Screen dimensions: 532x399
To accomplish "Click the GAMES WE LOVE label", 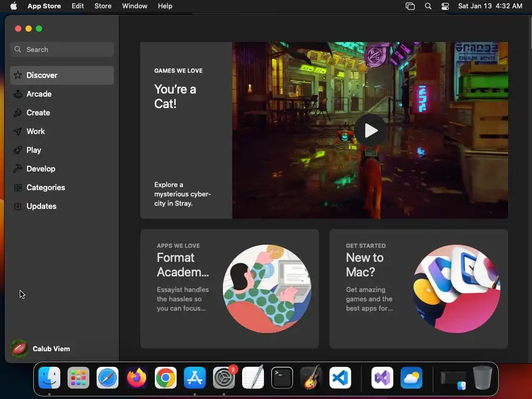I will coord(179,71).
